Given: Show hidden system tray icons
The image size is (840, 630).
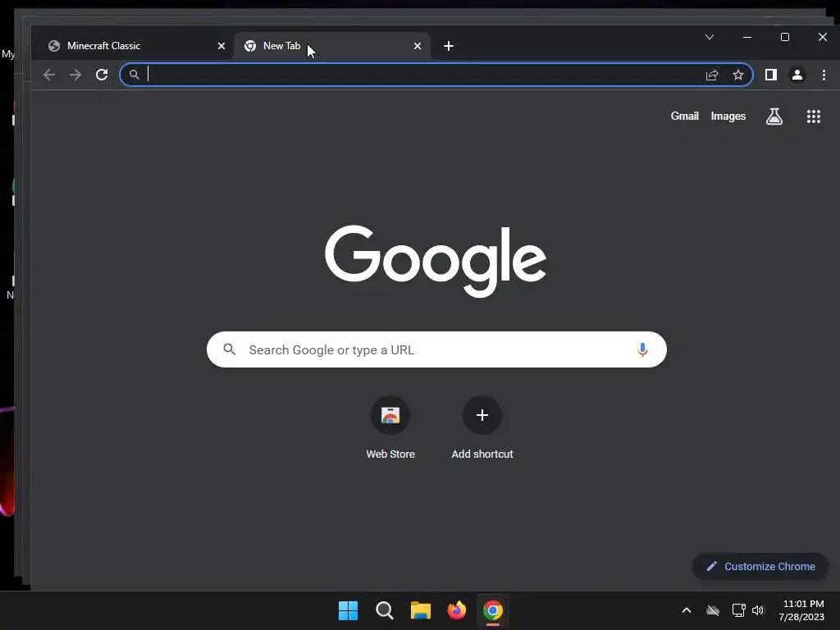Looking at the screenshot, I should point(687,610).
